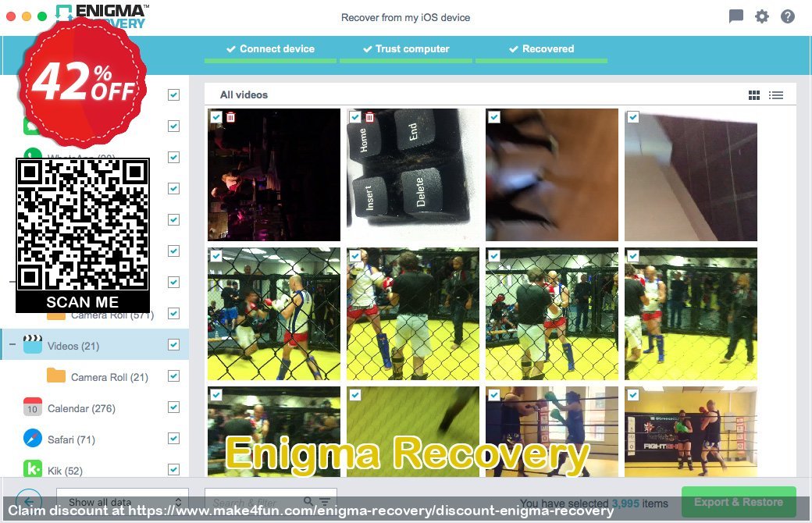Viewport: 812px width, 523px height.
Task: Click the folder icon beside Camera Roll (21)
Action: (x=56, y=375)
